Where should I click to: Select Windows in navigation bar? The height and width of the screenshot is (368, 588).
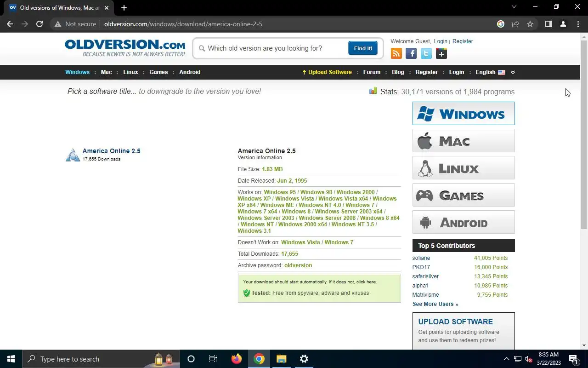(77, 72)
